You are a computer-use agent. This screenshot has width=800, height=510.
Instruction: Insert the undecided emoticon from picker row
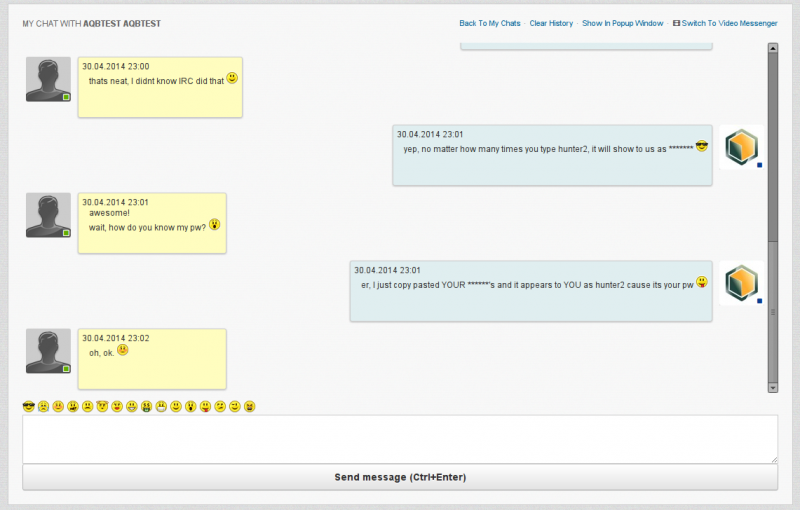click(220, 406)
